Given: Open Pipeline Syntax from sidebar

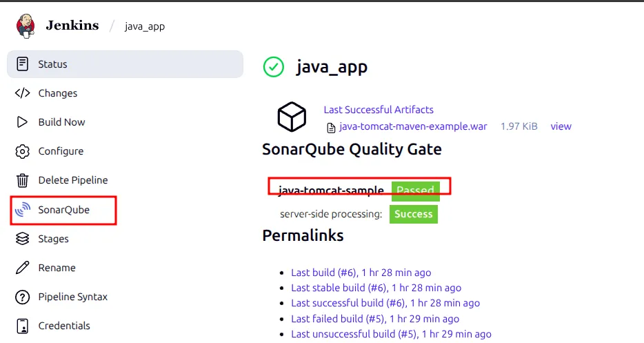Looking at the screenshot, I should tap(72, 297).
